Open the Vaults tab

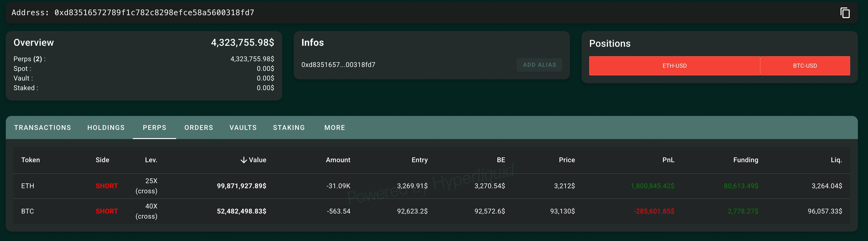pyautogui.click(x=243, y=128)
